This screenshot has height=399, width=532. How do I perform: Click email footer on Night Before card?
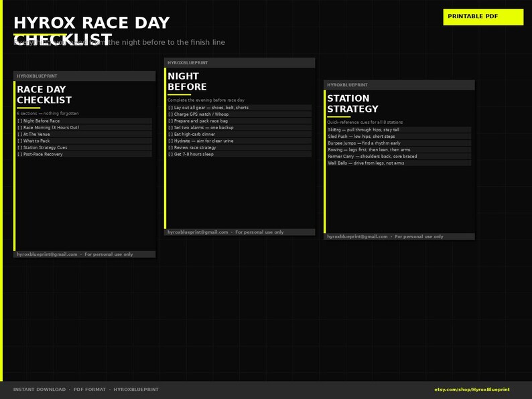(225, 232)
